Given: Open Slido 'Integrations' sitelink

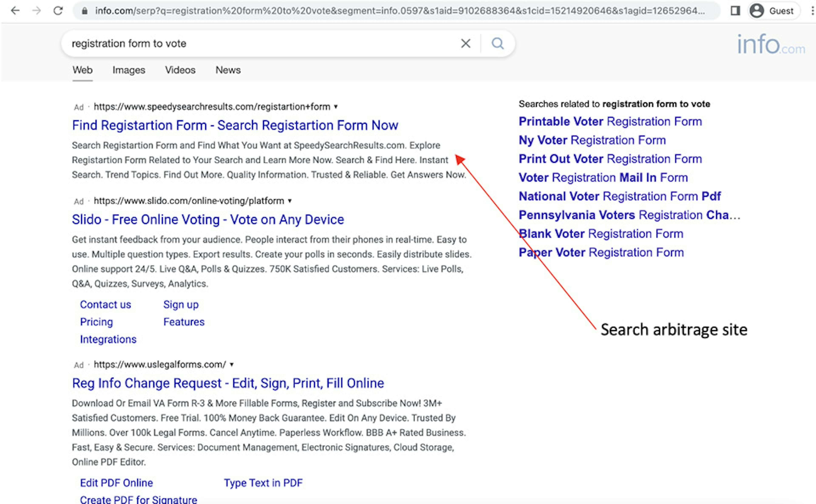Looking at the screenshot, I should (108, 339).
